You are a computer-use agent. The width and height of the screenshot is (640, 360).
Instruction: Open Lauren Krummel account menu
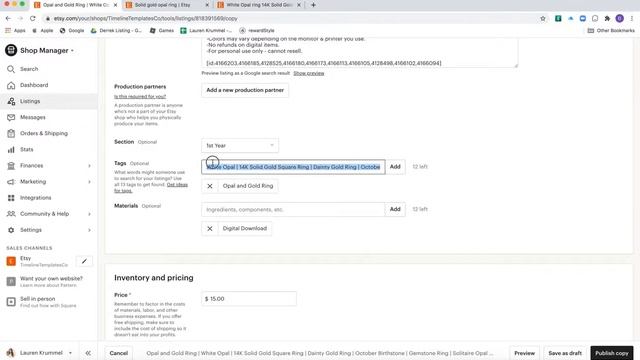(39, 353)
